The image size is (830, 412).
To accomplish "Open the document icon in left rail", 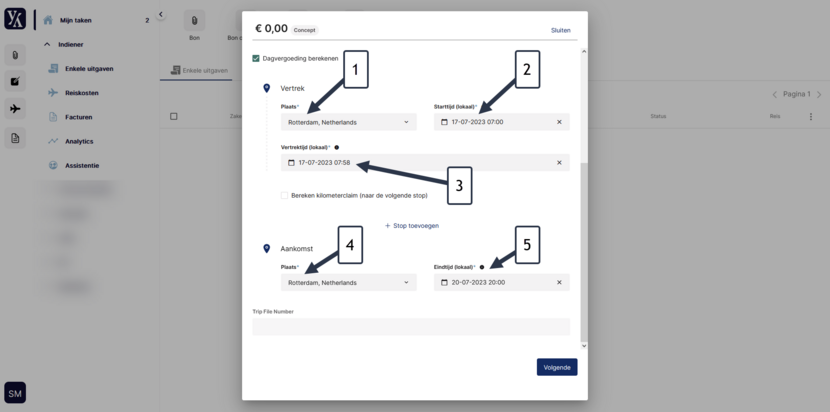I will point(15,138).
